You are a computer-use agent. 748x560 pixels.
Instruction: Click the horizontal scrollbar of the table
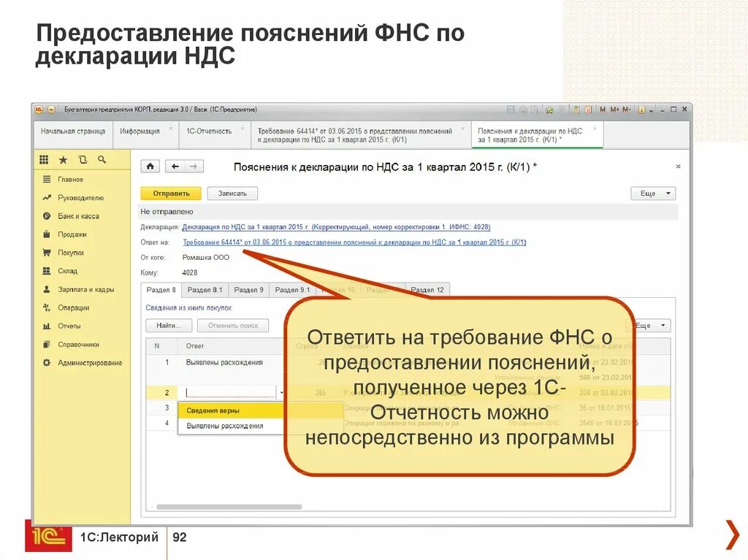(229, 507)
